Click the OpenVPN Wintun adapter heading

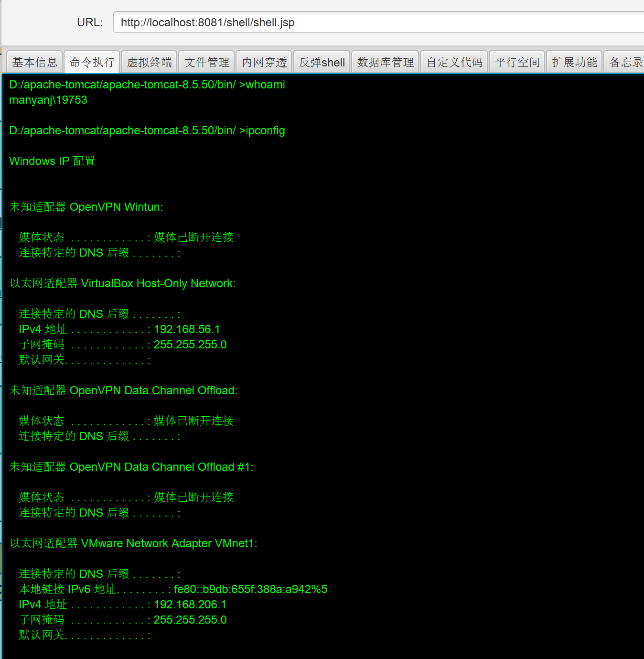[x=86, y=207]
